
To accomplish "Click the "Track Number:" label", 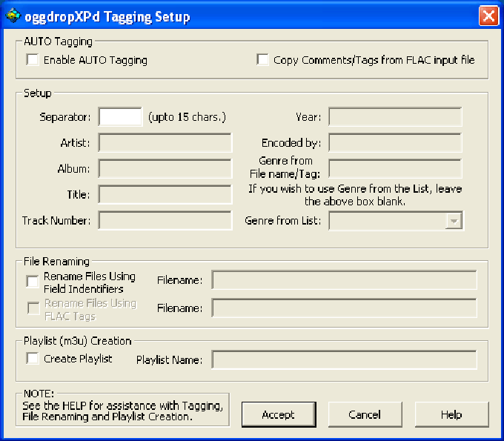I will (56, 221).
